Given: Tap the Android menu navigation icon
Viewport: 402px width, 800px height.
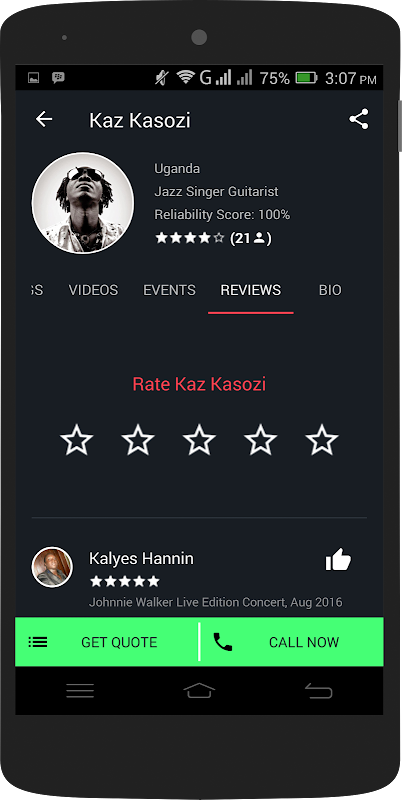Looking at the screenshot, I should tap(80, 691).
